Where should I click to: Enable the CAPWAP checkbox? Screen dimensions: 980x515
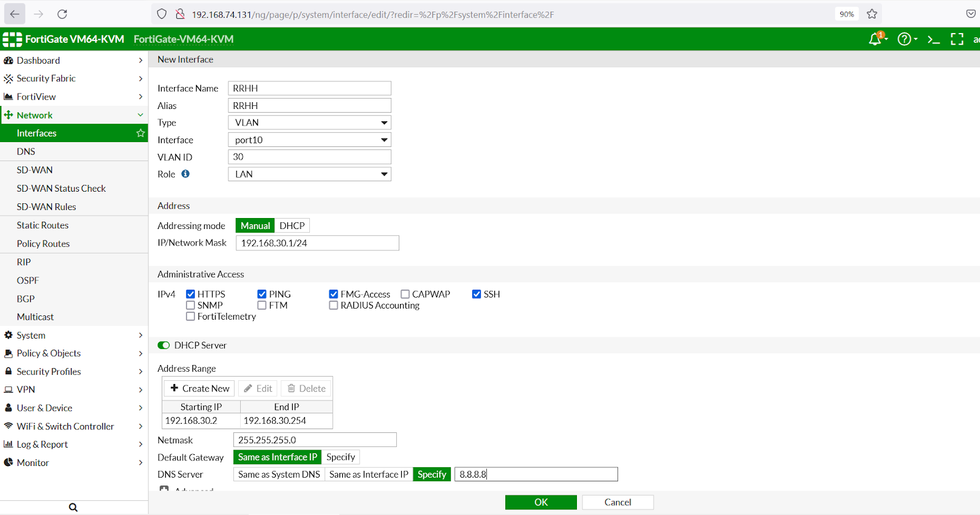click(405, 294)
